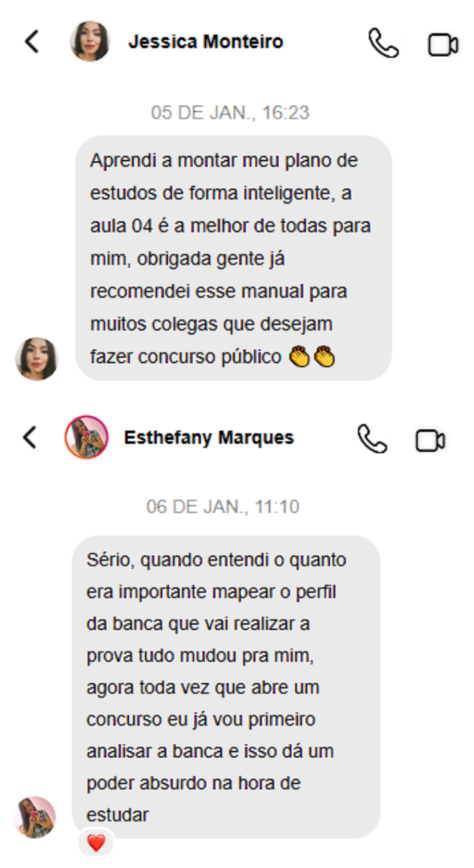Click 'concurso público' text in Jessica's message

point(210,358)
